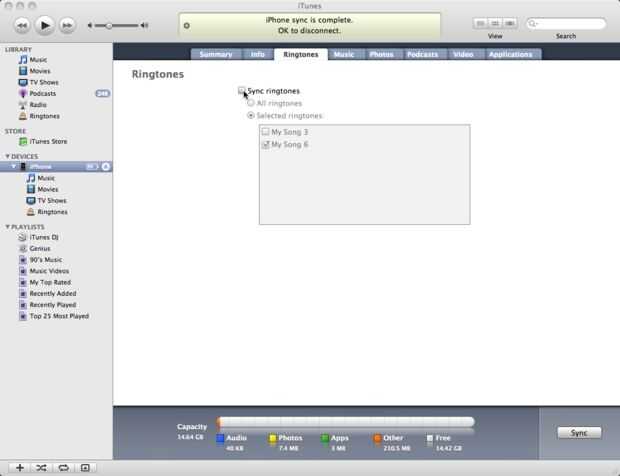Click the yellow Photos capacity swatch
Screen dimensions: 620x476
pyautogui.click(x=273, y=438)
